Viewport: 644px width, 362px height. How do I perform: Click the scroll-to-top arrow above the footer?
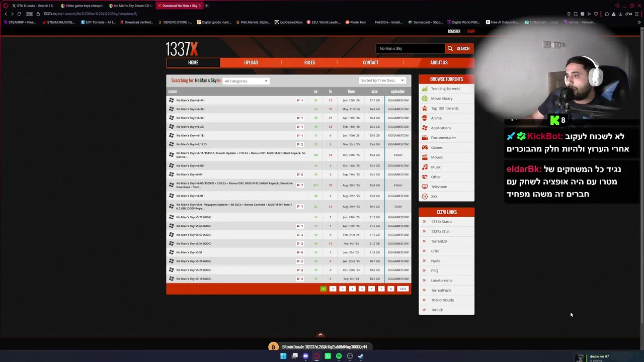[320, 335]
